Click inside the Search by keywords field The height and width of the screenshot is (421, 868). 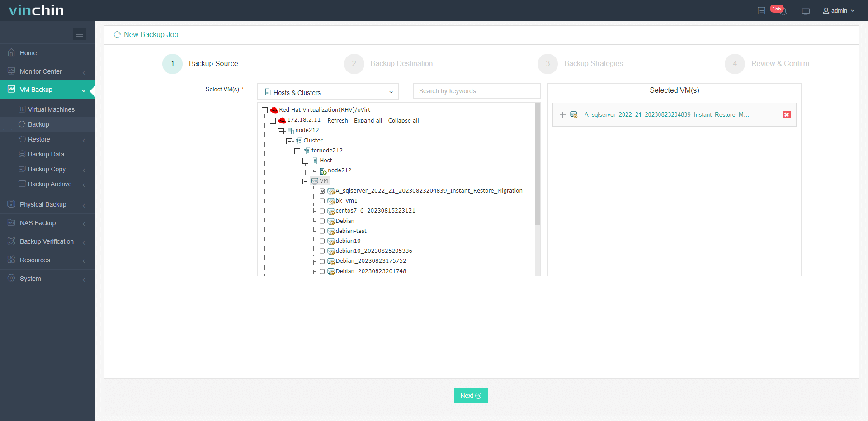coord(476,91)
